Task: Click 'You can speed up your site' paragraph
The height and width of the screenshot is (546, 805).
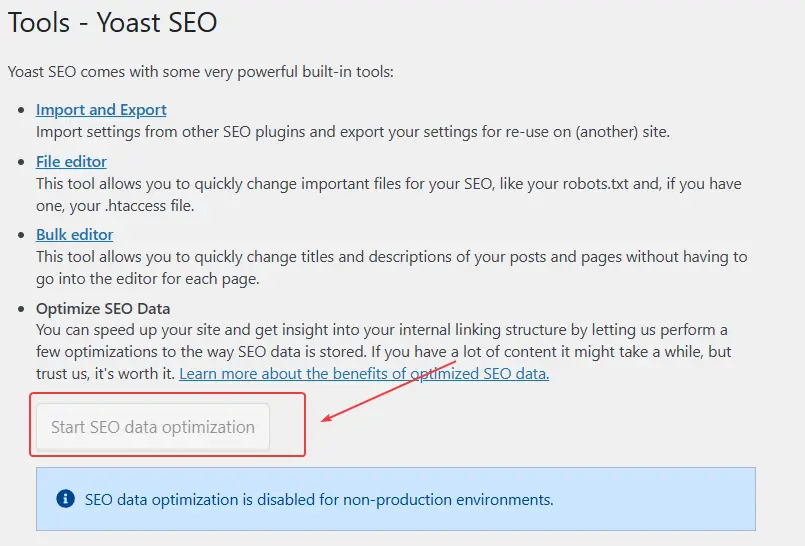Action: coord(384,352)
